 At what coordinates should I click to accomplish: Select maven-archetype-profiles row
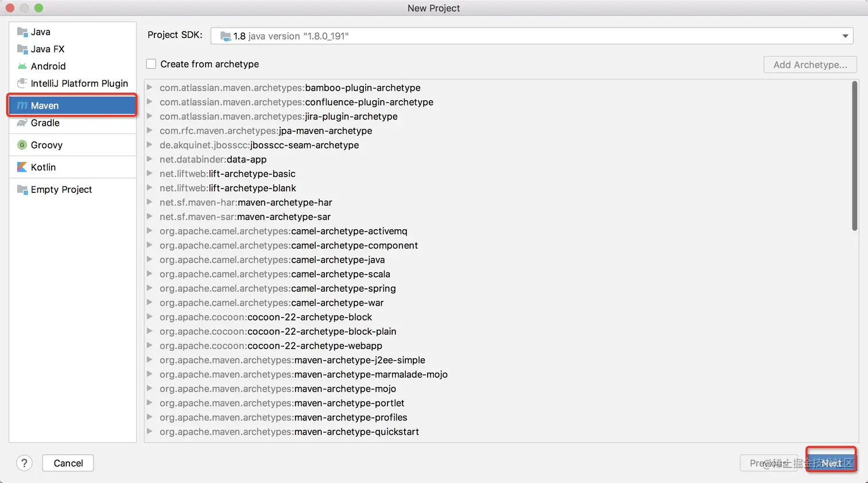(x=497, y=418)
